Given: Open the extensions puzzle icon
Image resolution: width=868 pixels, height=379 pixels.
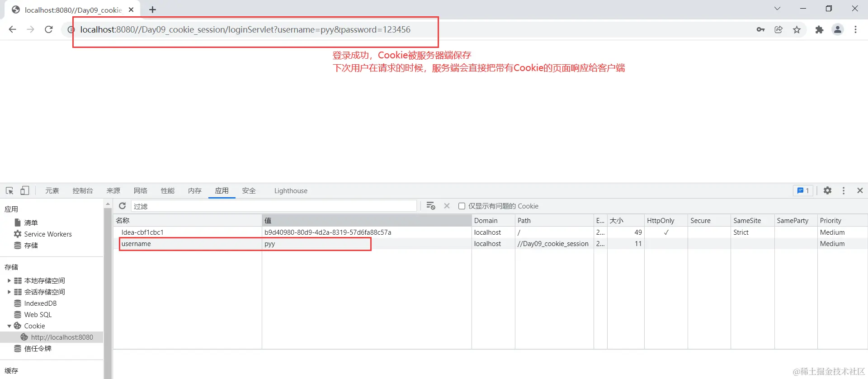Looking at the screenshot, I should coord(819,29).
